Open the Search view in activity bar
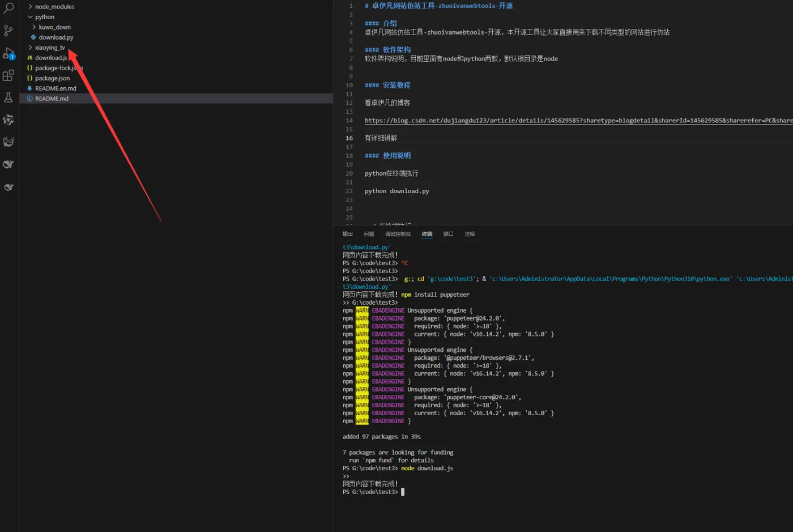Viewport: 793px width, 532px height. pos(8,8)
